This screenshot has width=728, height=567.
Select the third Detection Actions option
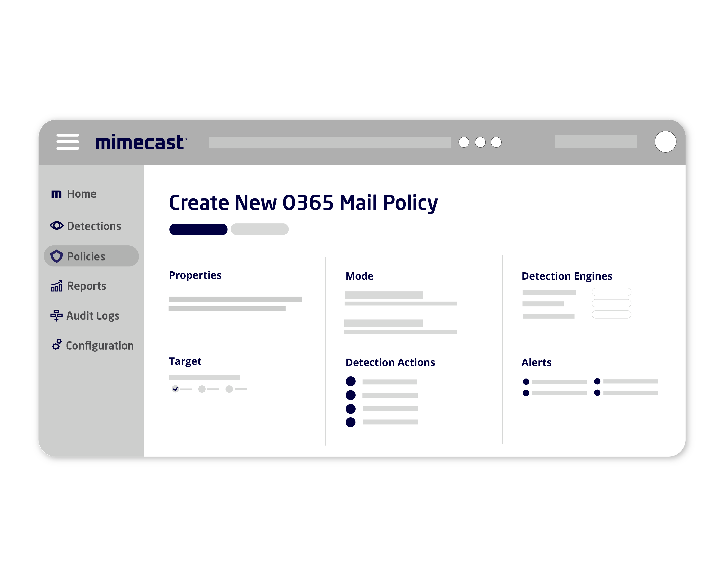click(x=351, y=409)
